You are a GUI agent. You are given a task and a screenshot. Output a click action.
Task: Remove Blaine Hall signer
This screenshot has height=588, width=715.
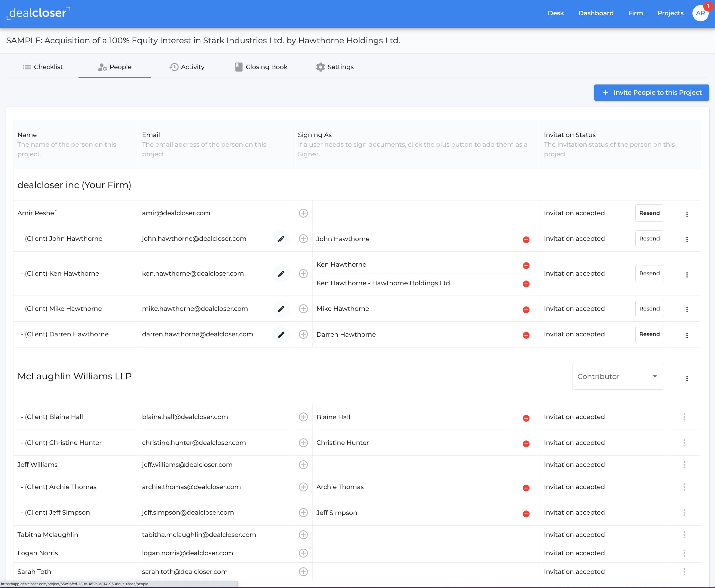pyautogui.click(x=526, y=418)
